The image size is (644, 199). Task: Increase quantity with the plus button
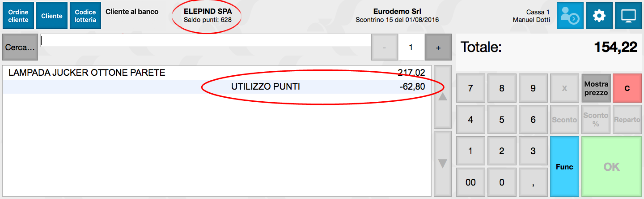tap(438, 48)
